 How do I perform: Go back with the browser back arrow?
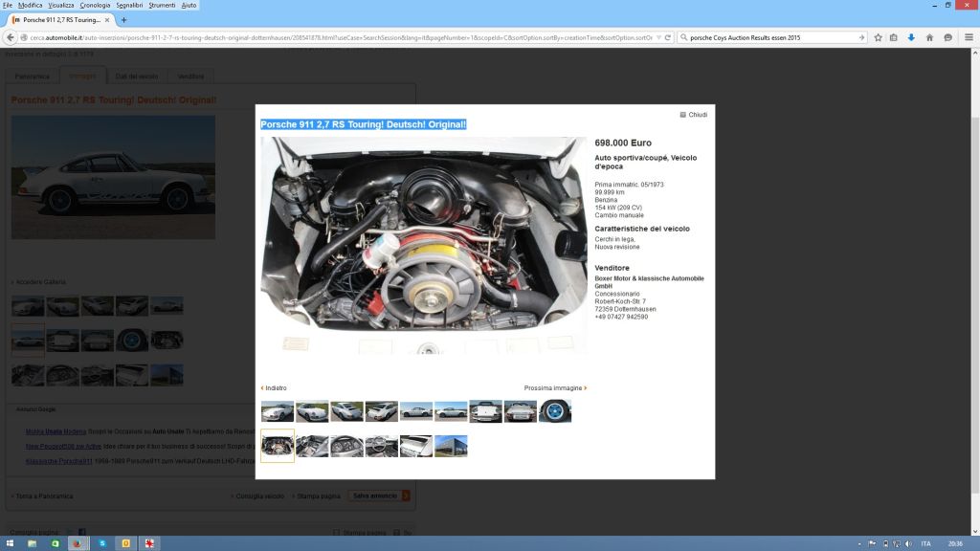click(x=10, y=37)
